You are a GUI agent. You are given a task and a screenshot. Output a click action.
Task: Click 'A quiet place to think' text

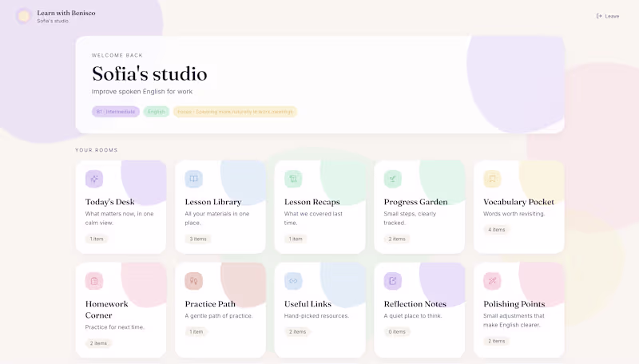[x=413, y=316]
